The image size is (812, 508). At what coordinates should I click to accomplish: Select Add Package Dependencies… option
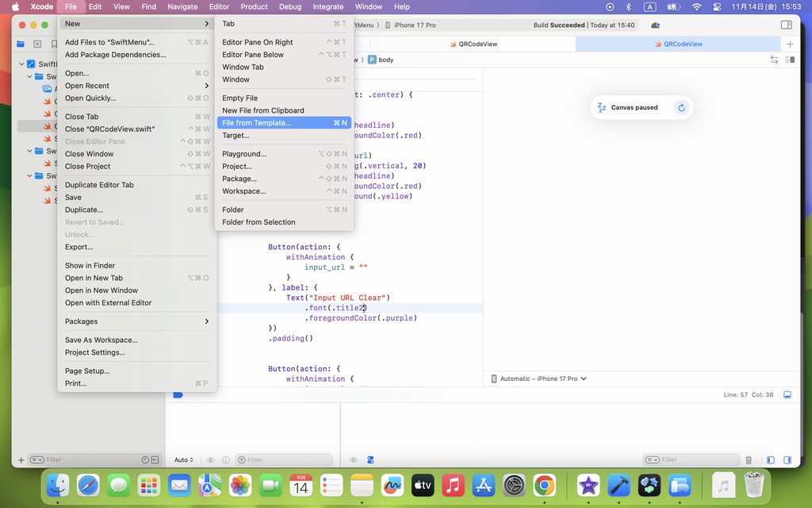[x=115, y=55]
